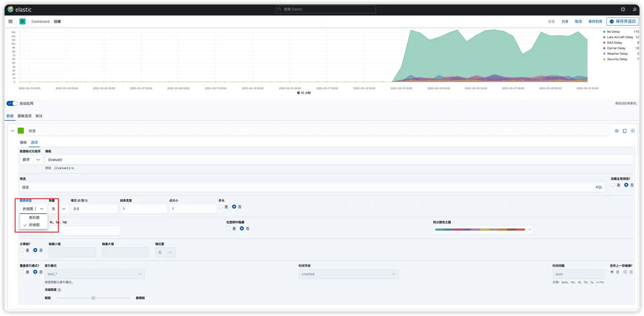Open the newsfeed icon in header
This screenshot has width=644, height=316.
coord(635,9)
